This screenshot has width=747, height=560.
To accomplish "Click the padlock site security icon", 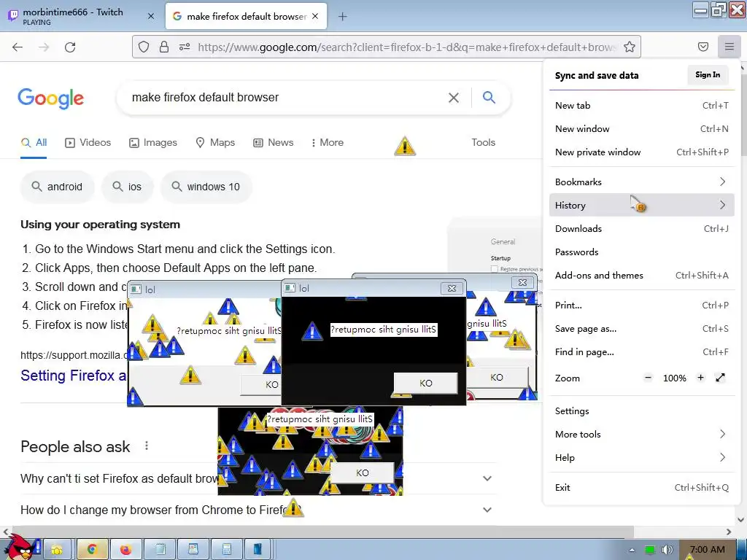I will (x=164, y=47).
